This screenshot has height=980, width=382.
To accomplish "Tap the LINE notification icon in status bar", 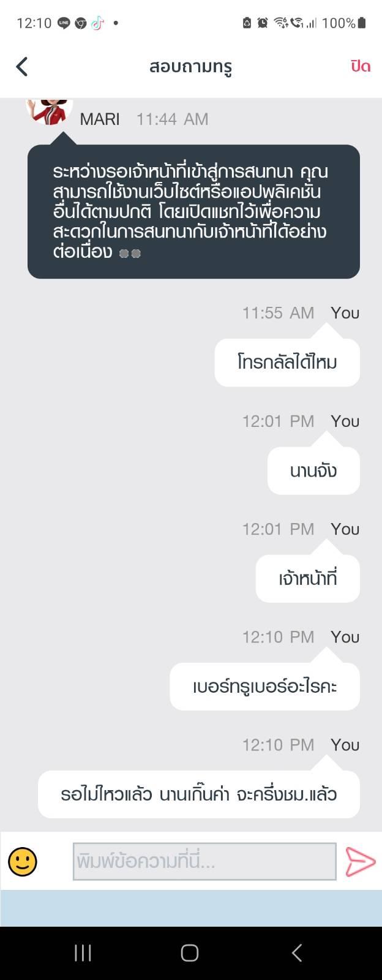I will coord(64,23).
